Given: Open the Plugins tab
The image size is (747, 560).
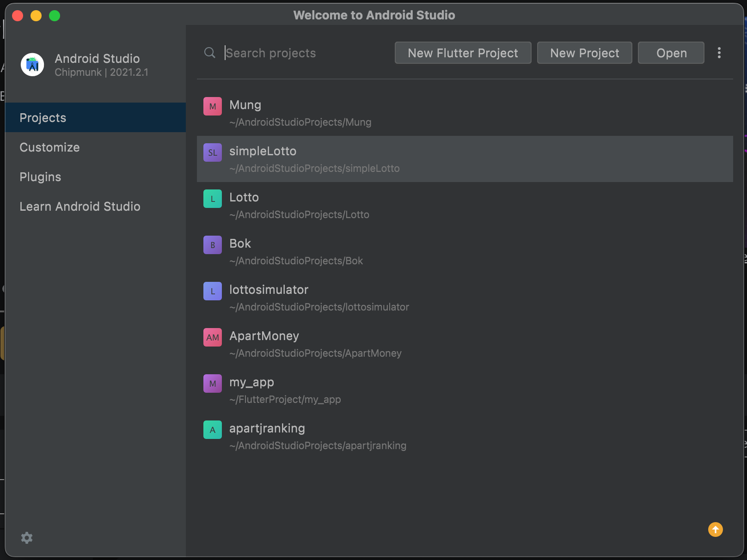Looking at the screenshot, I should tap(95, 177).
